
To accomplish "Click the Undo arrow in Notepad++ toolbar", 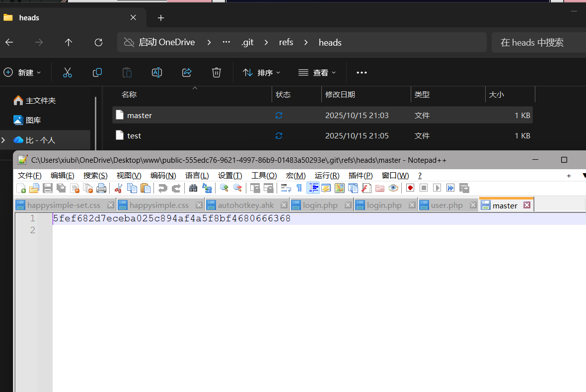I will [162, 188].
